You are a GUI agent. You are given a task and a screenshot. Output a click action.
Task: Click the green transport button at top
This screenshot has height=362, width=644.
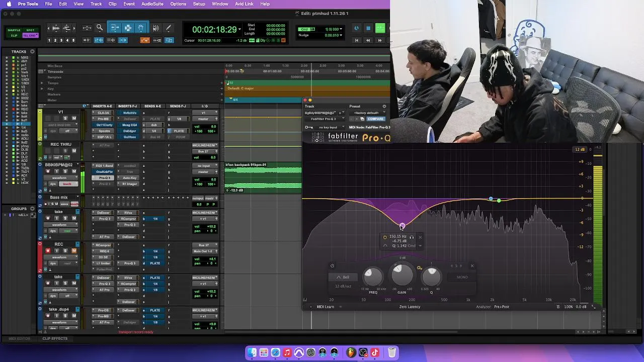pos(380,29)
